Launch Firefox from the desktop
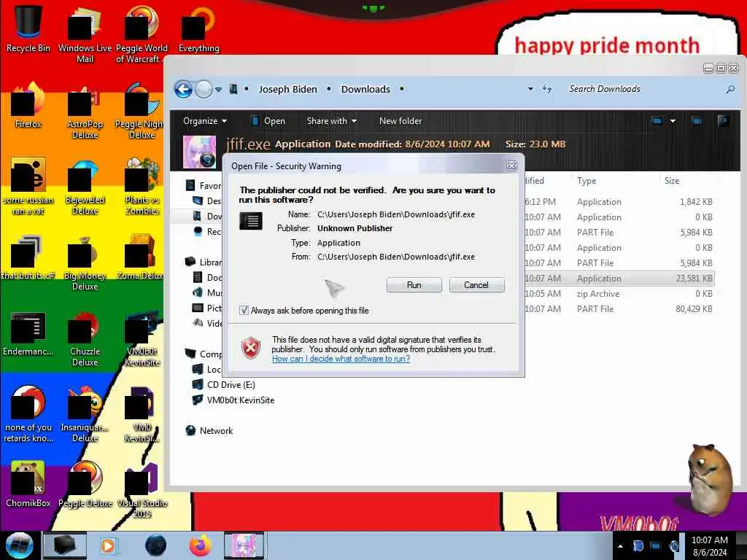Image resolution: width=747 pixels, height=560 pixels. point(28,106)
